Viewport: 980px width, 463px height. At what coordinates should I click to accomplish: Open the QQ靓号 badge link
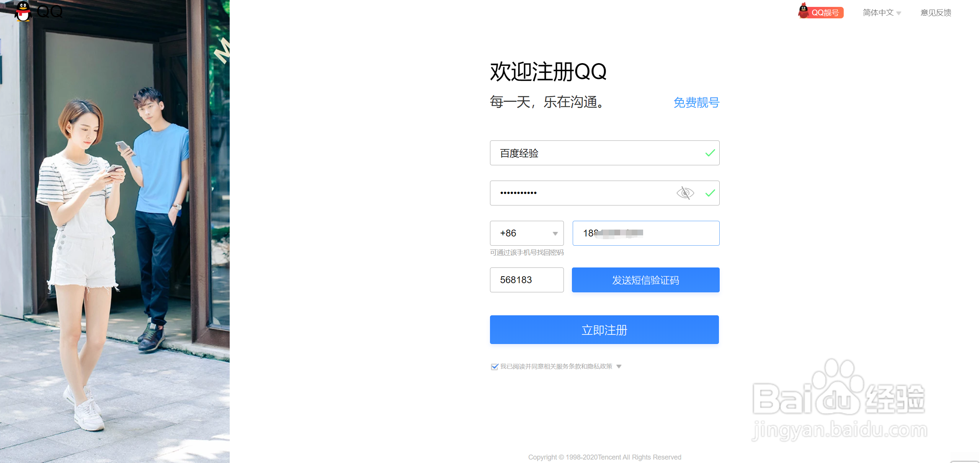pyautogui.click(x=821, y=11)
